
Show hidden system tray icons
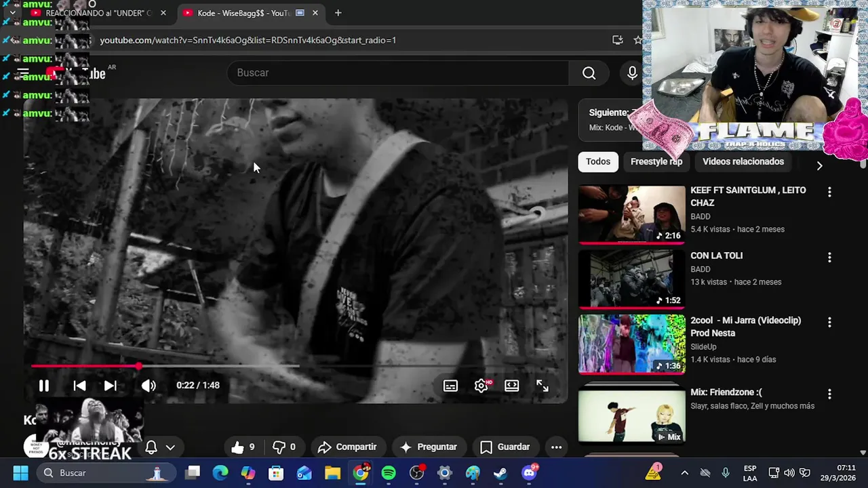(x=684, y=473)
